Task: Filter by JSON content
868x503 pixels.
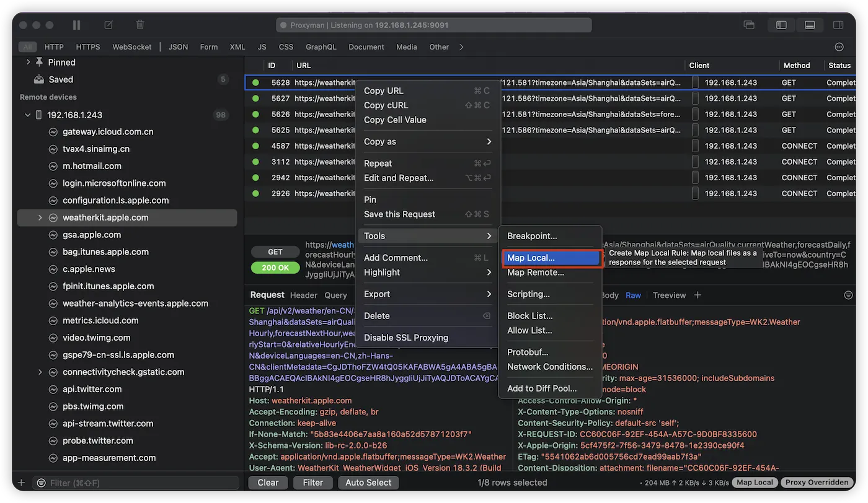Action: [178, 47]
